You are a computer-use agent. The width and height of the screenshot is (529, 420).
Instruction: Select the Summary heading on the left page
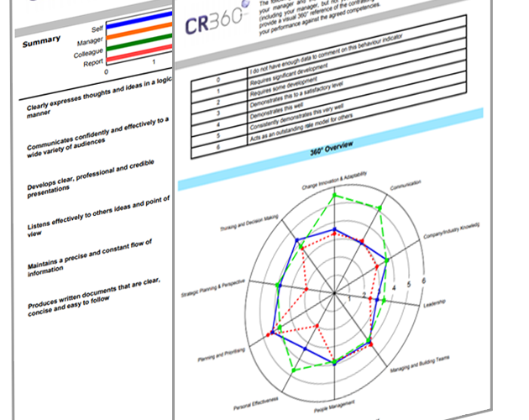41,41
